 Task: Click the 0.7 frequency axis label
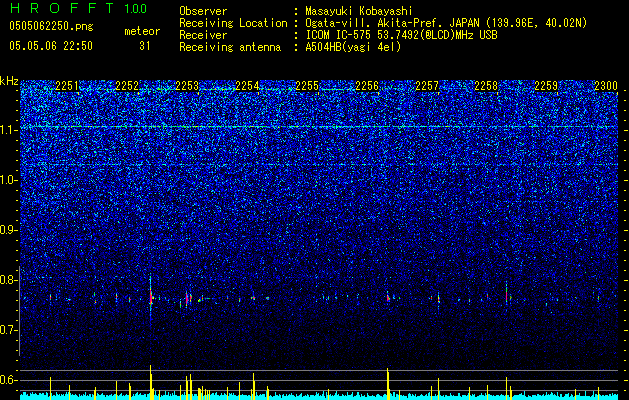coord(9,330)
